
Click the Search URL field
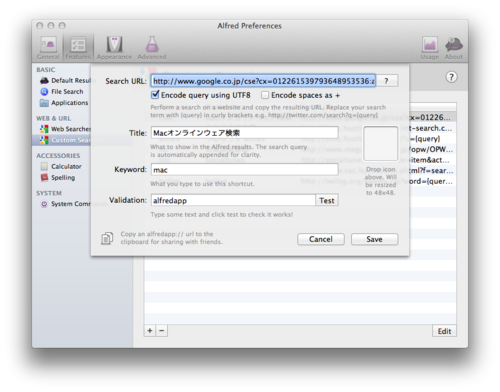[263, 81]
